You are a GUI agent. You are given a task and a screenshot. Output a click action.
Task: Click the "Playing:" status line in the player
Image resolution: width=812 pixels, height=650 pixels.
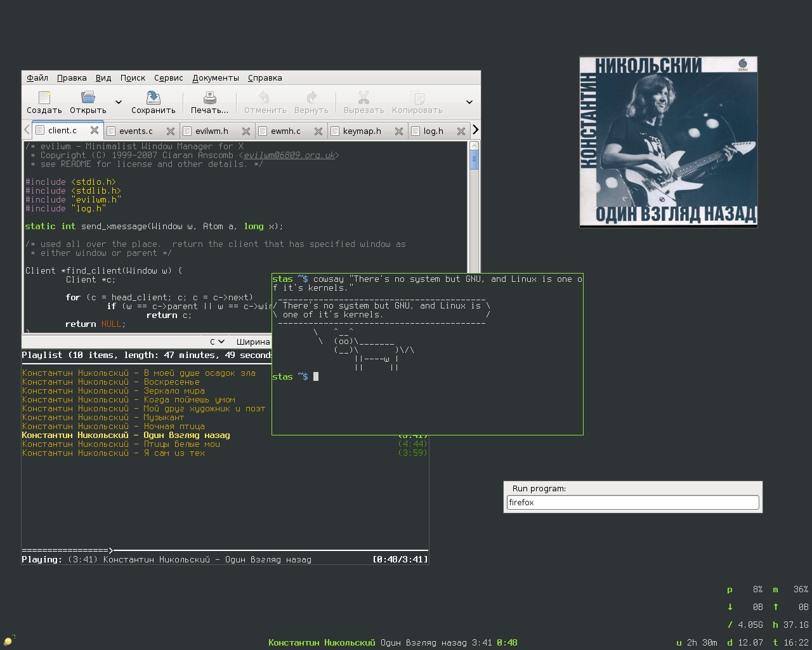(167, 560)
